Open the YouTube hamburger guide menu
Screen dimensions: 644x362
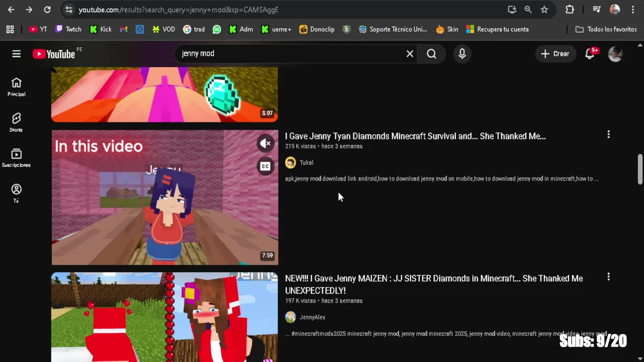coord(17,54)
